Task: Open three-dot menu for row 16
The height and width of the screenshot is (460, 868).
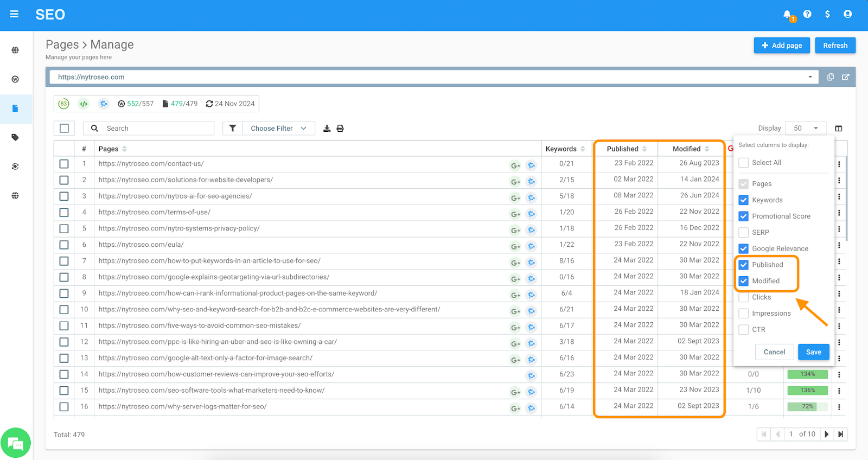Action: (x=839, y=407)
